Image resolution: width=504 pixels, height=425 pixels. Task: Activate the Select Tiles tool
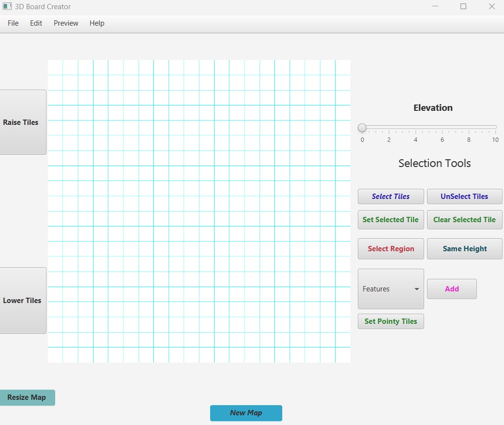(x=391, y=197)
